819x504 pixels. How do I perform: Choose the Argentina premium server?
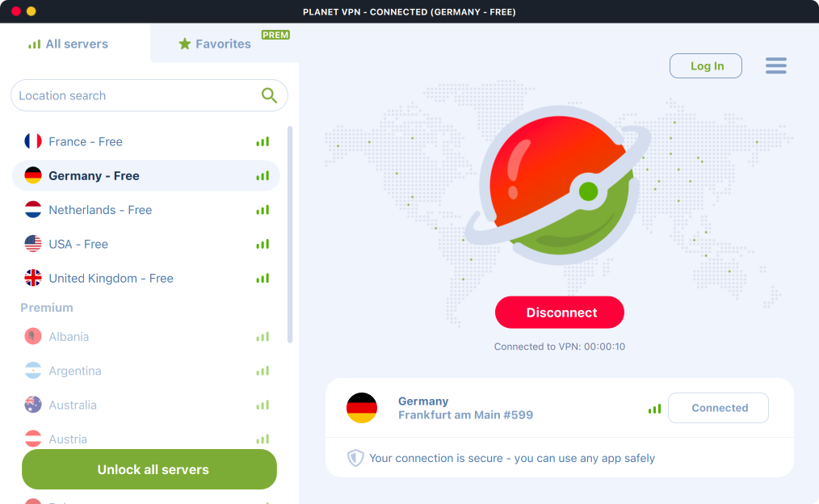[75, 371]
